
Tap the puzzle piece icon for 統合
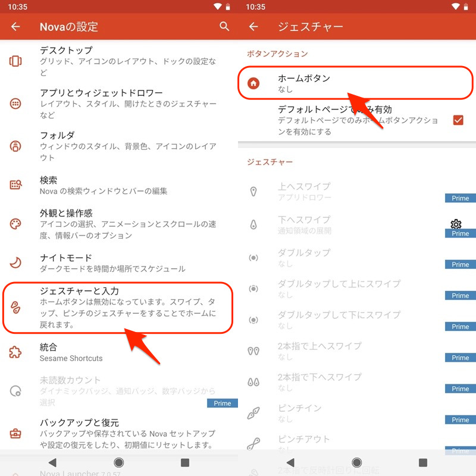click(x=15, y=352)
